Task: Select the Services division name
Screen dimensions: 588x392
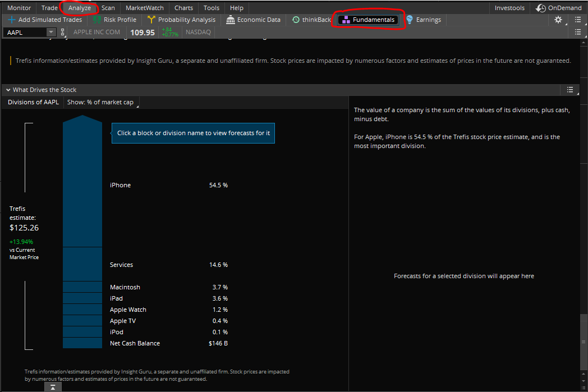Action: [x=121, y=265]
